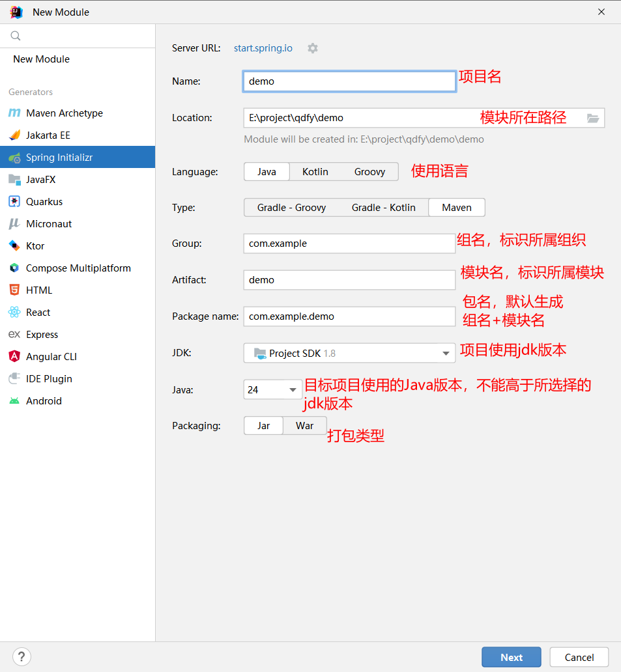621x672 pixels.
Task: Open the JDK Project SDK dropdown
Action: coord(349,353)
